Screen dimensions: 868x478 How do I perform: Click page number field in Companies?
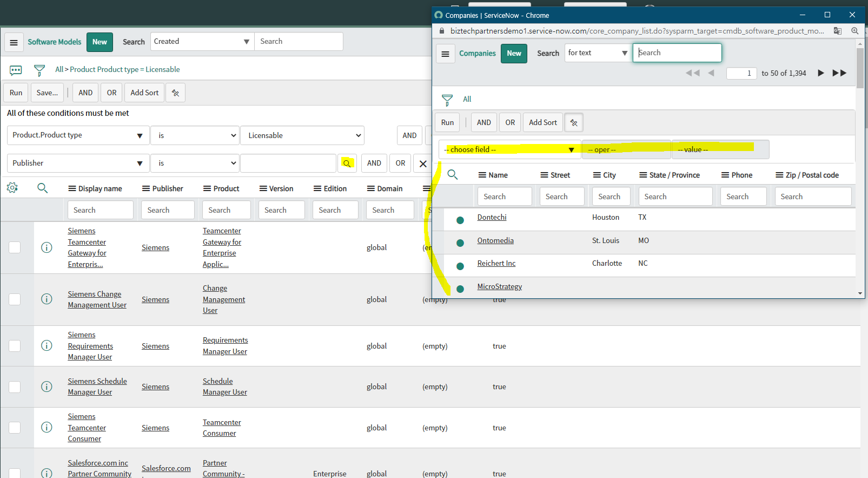(x=741, y=73)
